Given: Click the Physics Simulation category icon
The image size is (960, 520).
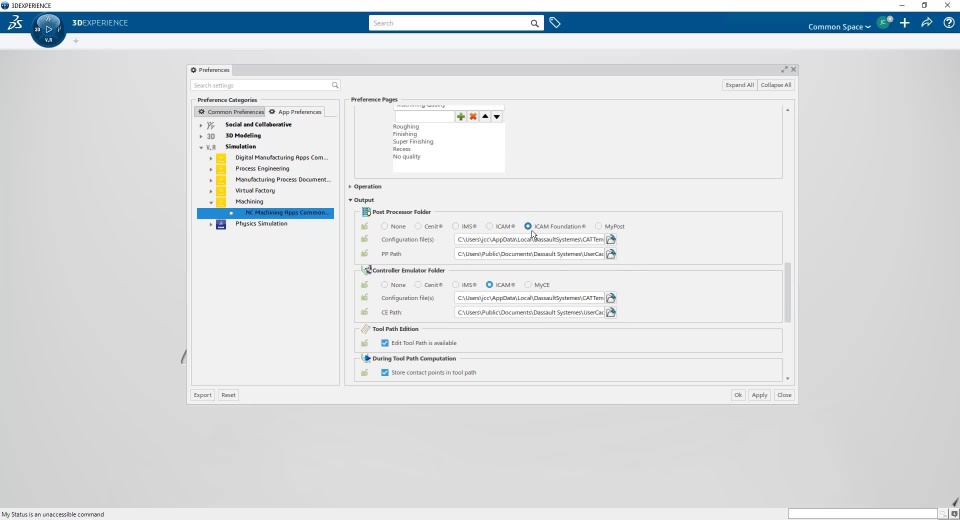Looking at the screenshot, I should click(221, 224).
